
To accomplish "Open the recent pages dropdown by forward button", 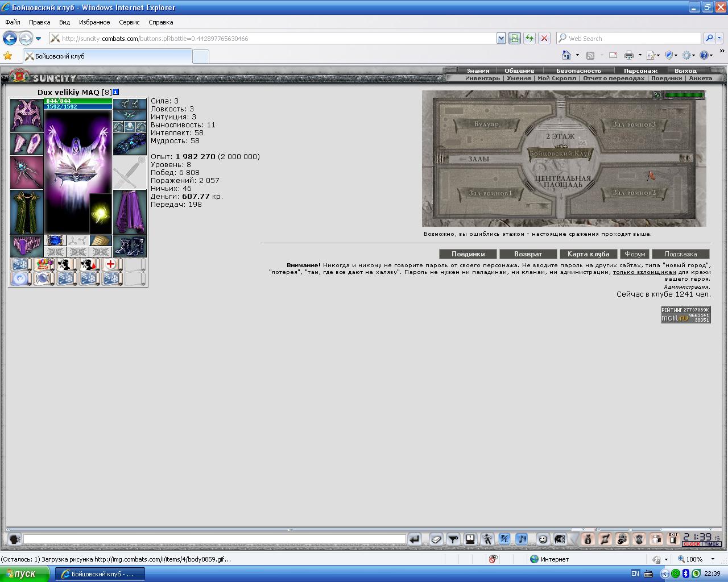I will [38, 39].
